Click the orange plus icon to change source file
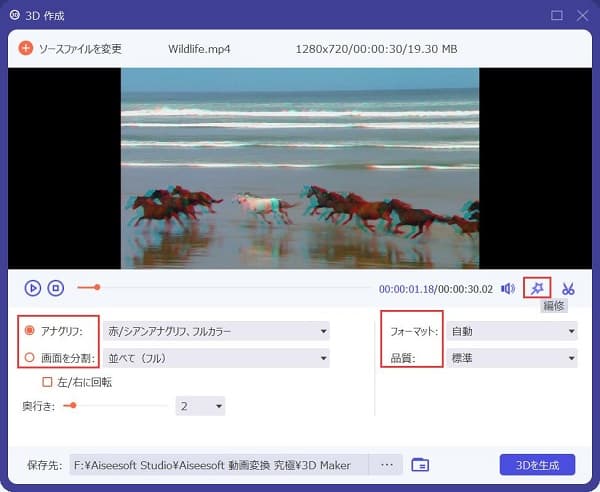600x492 pixels. [x=26, y=49]
